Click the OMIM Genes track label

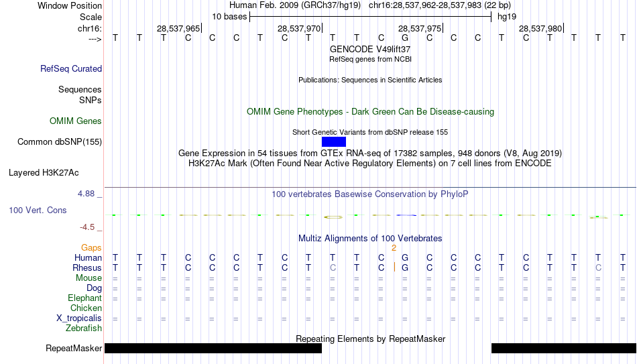[76, 121]
